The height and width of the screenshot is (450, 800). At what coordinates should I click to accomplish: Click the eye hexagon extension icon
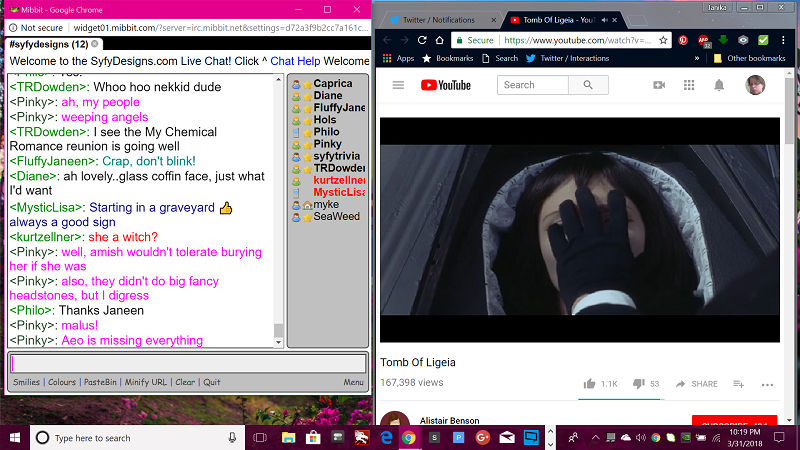pos(743,40)
